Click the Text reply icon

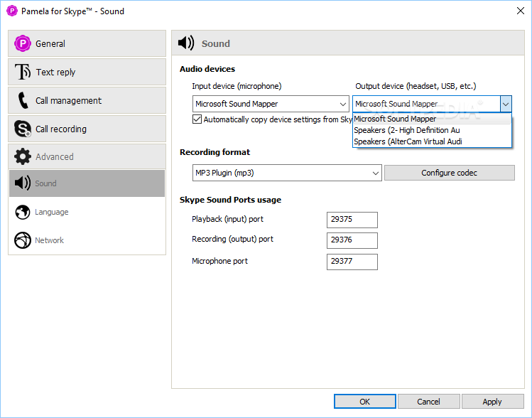(x=23, y=72)
